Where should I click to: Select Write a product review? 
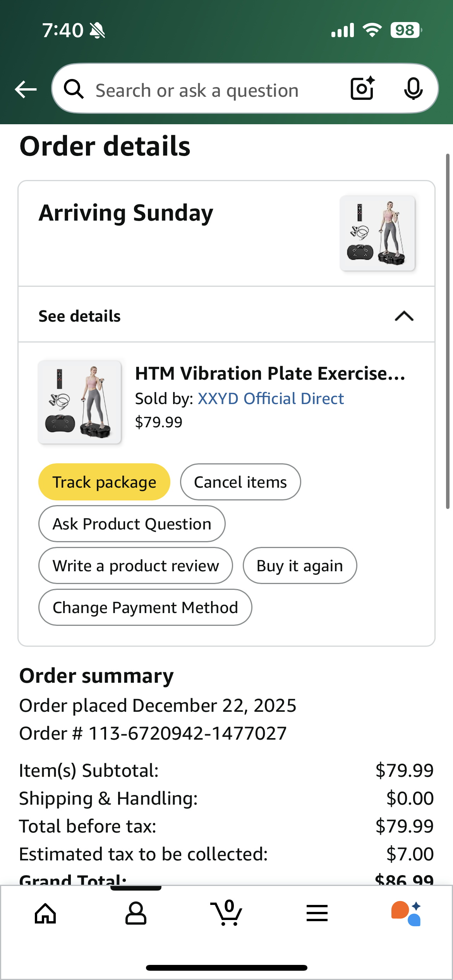pos(136,566)
